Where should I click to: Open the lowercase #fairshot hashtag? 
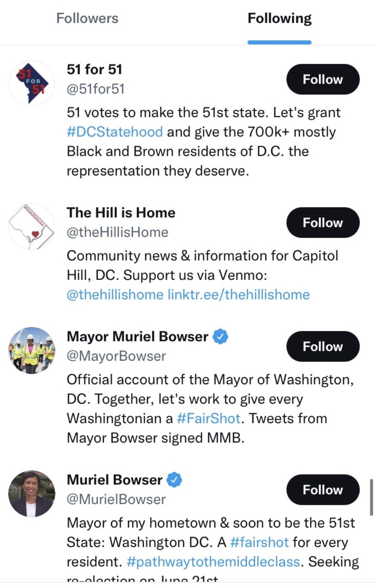tap(259, 542)
